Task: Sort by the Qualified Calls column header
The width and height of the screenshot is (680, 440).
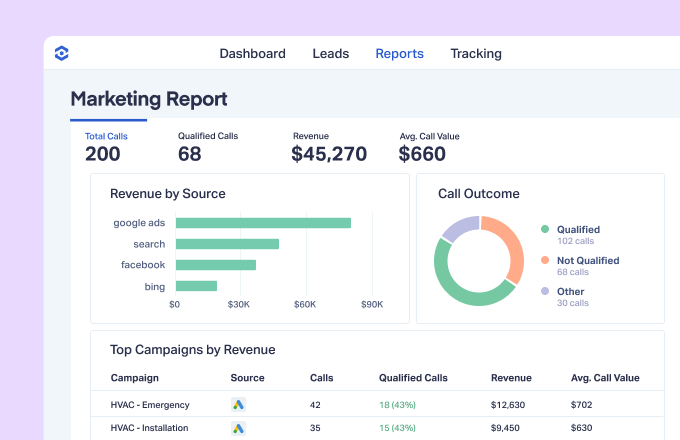Action: point(413,378)
